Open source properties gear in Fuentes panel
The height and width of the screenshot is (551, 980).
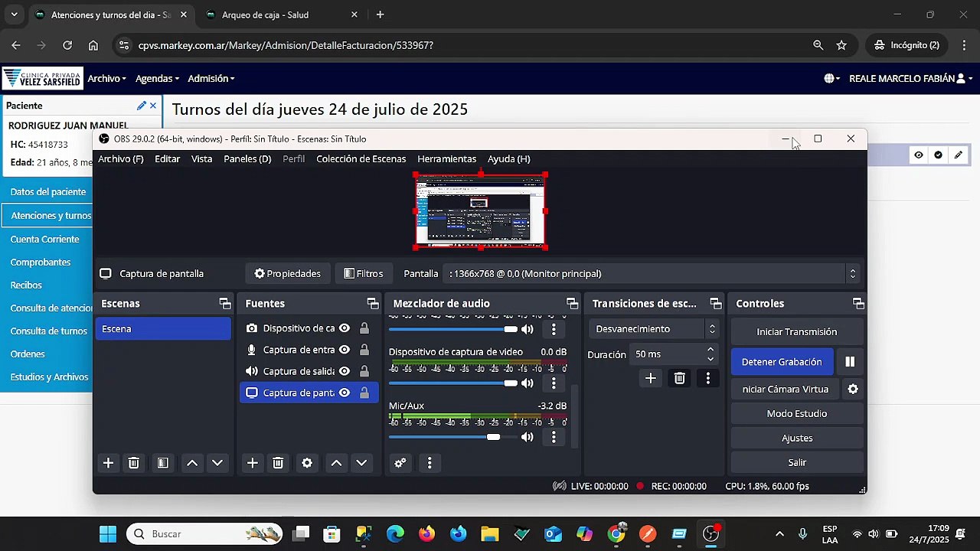307,463
